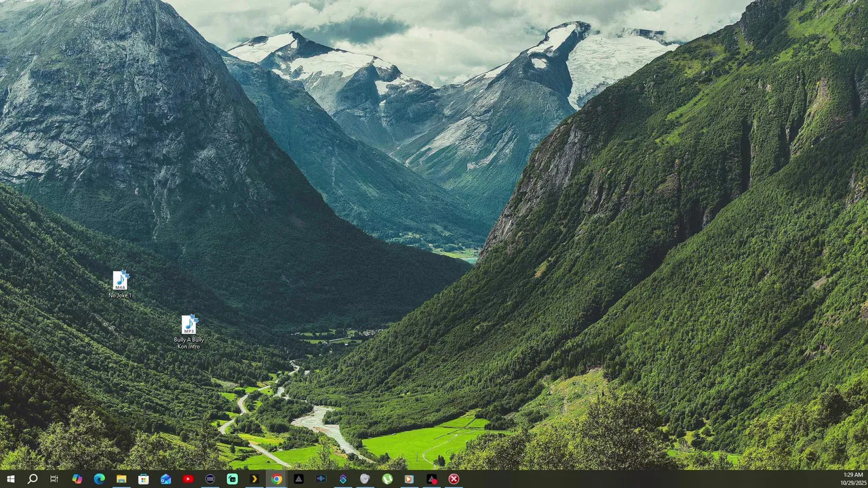Viewport: 868px width, 488px height.
Task: Open Microsoft Store from taskbar
Action: pyautogui.click(x=144, y=479)
